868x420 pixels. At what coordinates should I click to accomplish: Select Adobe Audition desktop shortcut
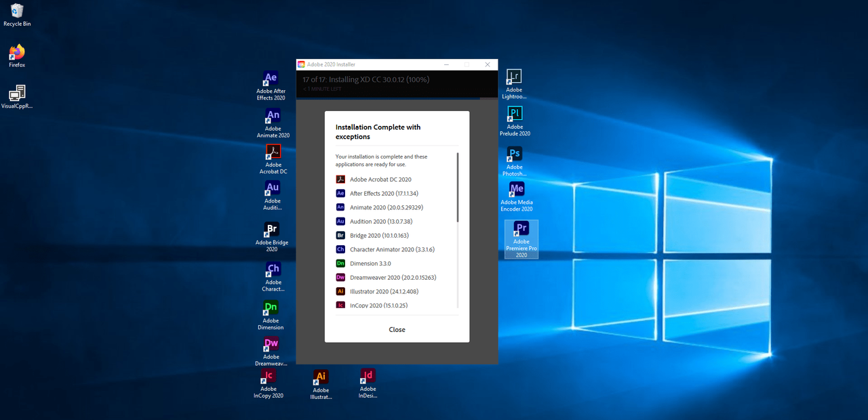(272, 196)
